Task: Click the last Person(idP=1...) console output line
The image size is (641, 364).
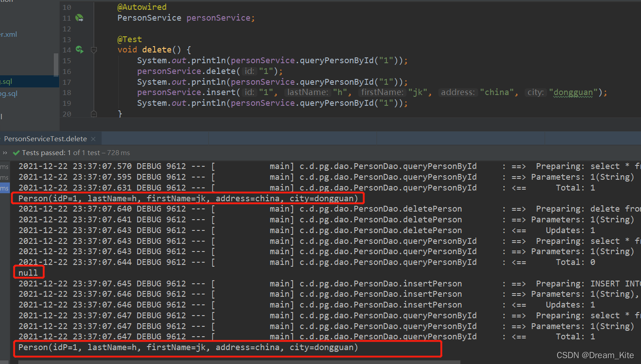Action: tap(188, 347)
